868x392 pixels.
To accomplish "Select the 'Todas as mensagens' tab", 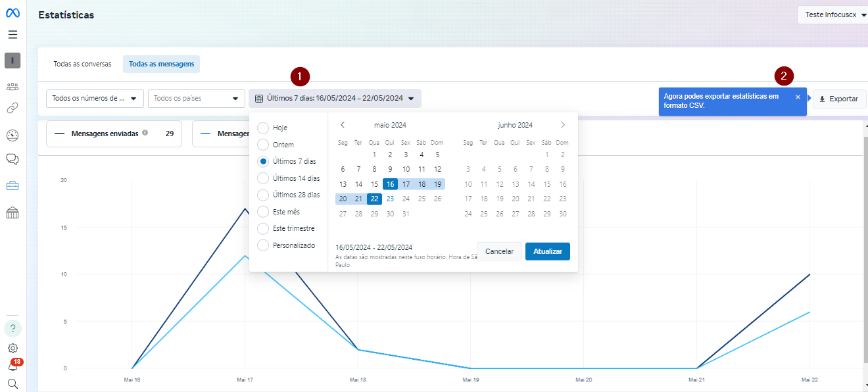I will pyautogui.click(x=161, y=64).
